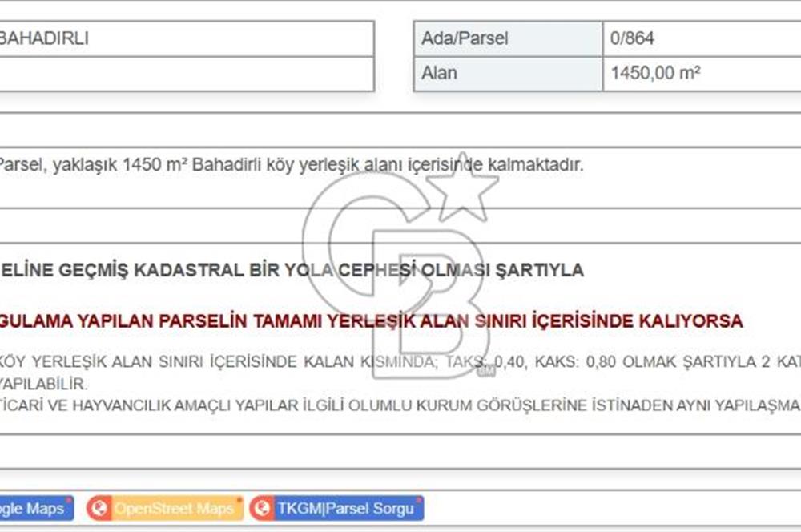
Task: Click the TİCARİ VE HAYVANCILIK AMAÇLI YAPILAR line
Action: (x=400, y=405)
